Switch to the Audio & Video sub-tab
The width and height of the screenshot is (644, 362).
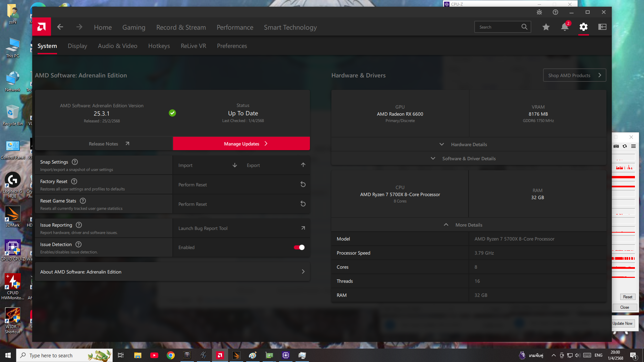coord(118,46)
